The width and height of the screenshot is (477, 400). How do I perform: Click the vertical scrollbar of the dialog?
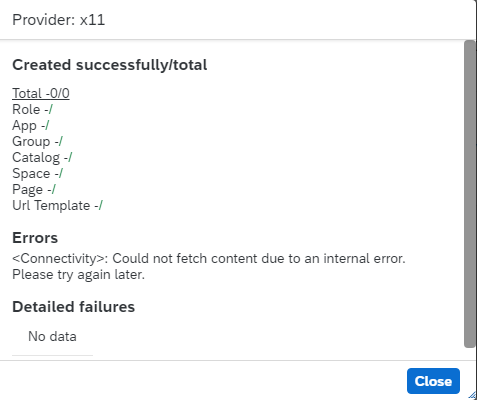click(469, 194)
